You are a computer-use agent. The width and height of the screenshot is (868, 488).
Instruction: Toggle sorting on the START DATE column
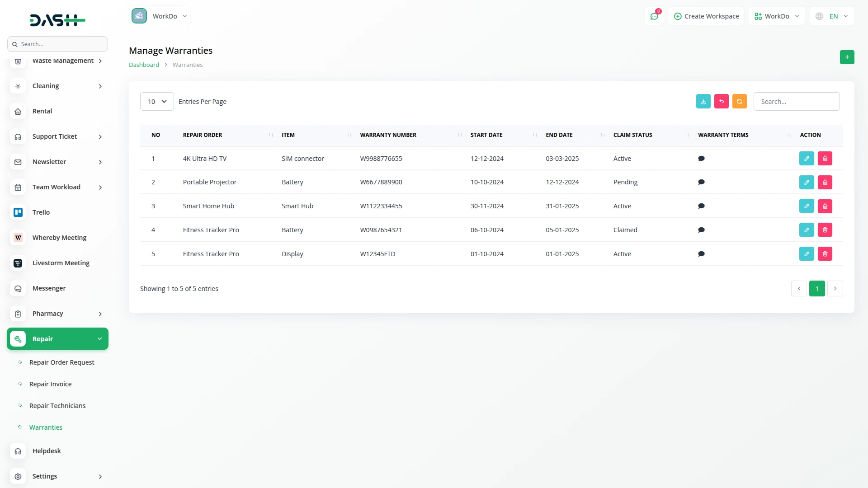535,135
